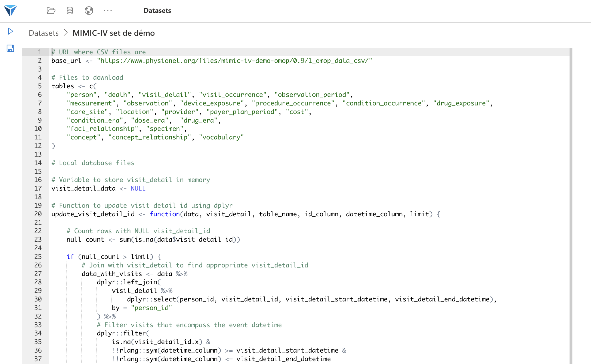Click the 'function' keyword on line 20
The height and width of the screenshot is (364, 591).
165,214
